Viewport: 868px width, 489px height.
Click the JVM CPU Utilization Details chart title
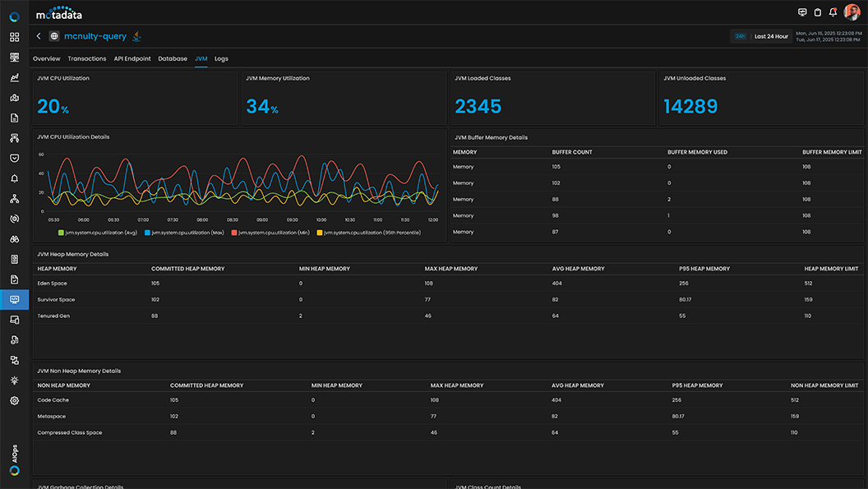point(73,136)
